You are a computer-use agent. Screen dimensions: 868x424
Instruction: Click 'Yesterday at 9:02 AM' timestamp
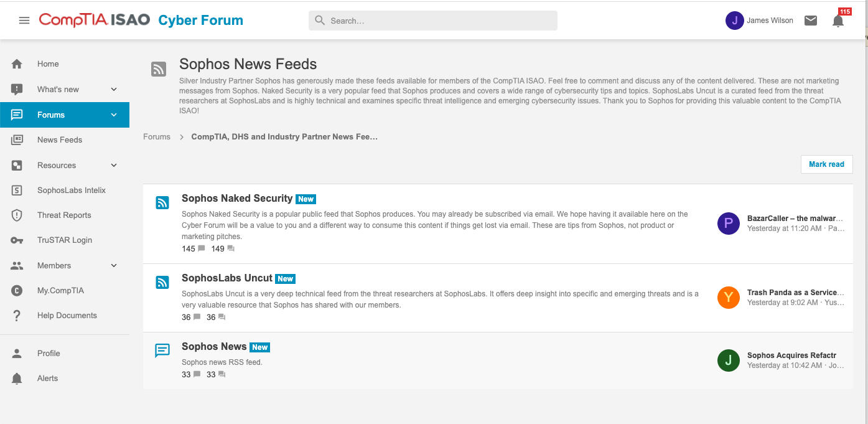[x=783, y=303]
